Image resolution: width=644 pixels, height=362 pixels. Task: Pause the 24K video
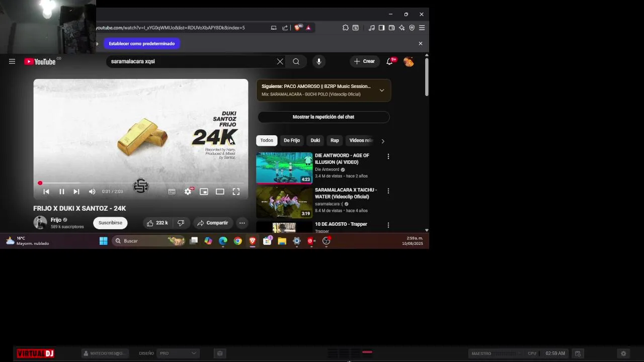61,192
